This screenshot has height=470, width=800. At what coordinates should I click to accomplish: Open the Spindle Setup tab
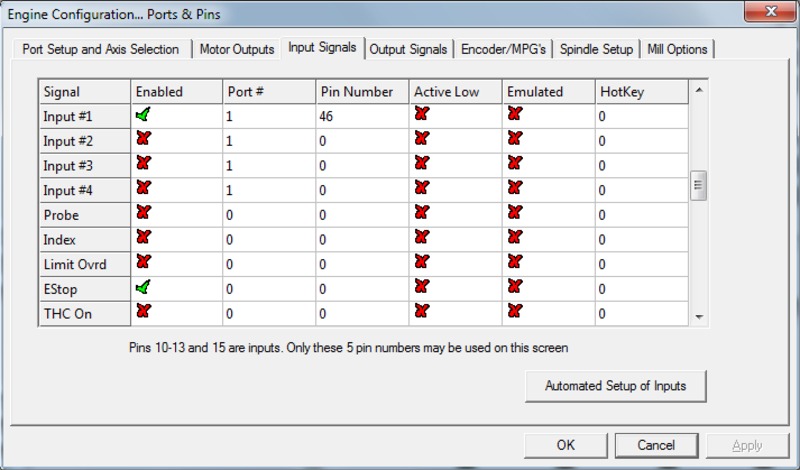pos(597,49)
